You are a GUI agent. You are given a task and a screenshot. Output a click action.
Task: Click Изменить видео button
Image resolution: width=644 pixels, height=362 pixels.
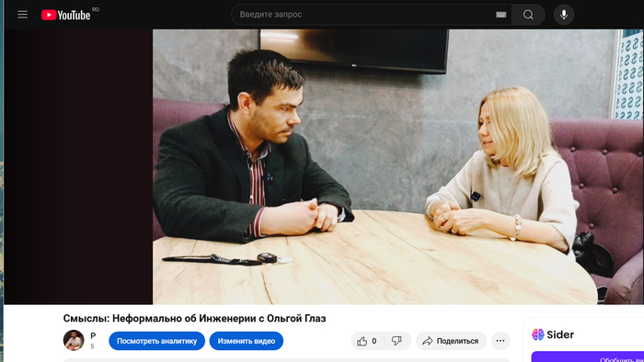tap(247, 341)
